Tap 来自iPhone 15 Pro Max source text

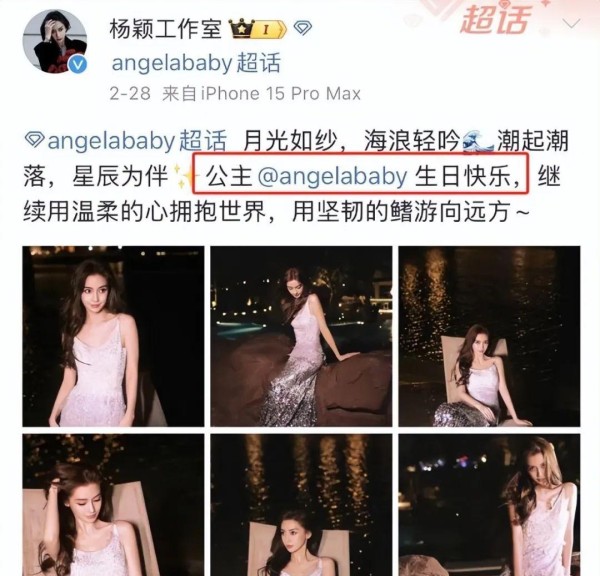pos(261,94)
